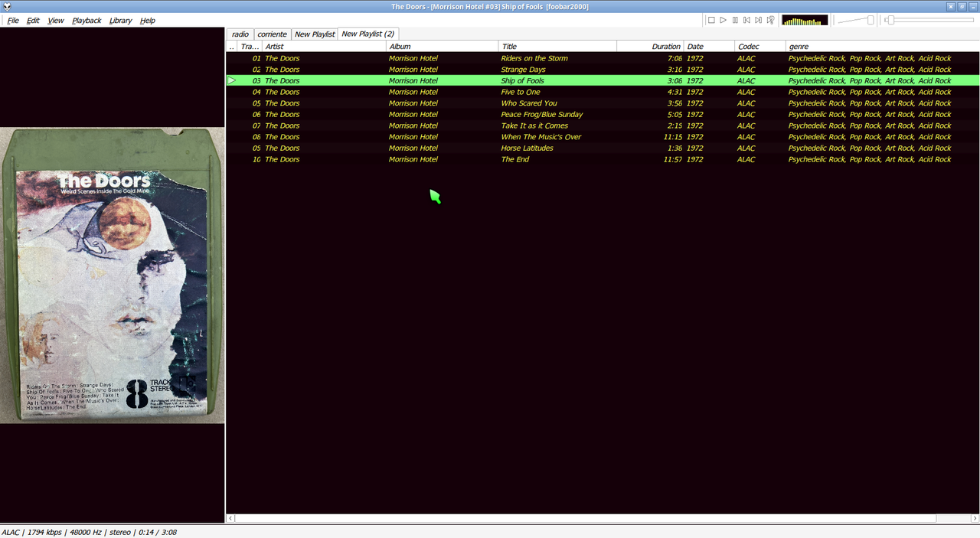Adjust the volume slider

(856, 20)
